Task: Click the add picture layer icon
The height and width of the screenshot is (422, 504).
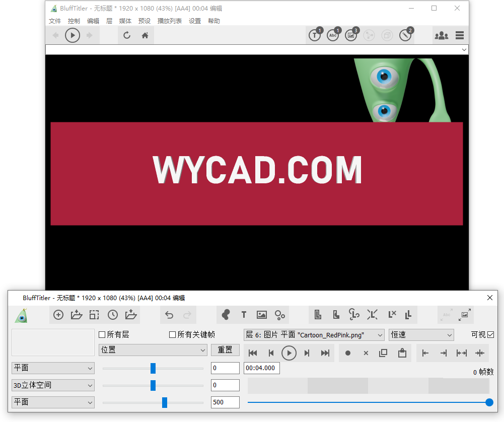Action: click(262, 315)
